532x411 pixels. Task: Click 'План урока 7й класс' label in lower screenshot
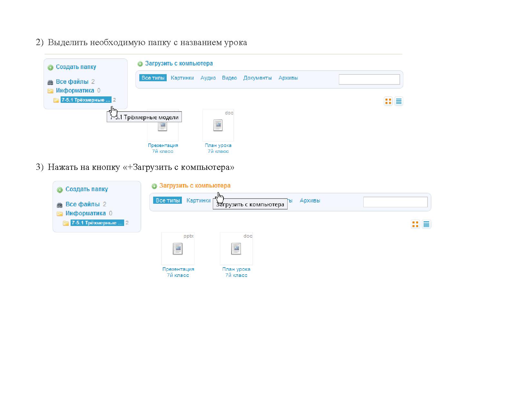[236, 272]
